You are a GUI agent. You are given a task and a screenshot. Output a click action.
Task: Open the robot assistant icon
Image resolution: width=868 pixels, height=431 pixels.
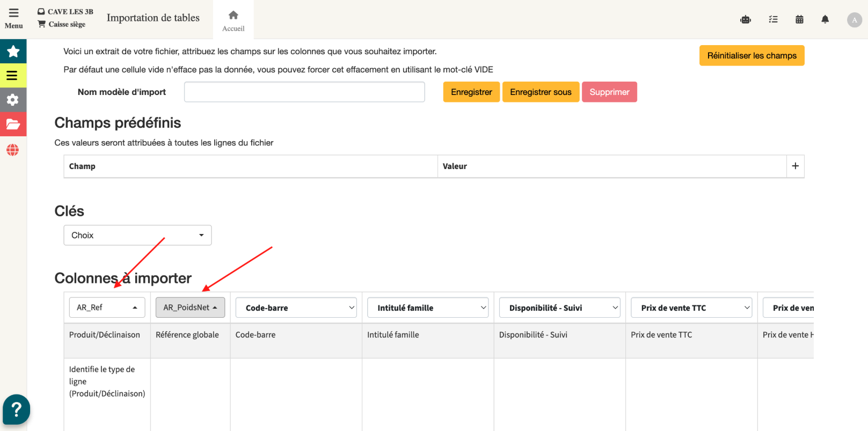pyautogui.click(x=745, y=20)
